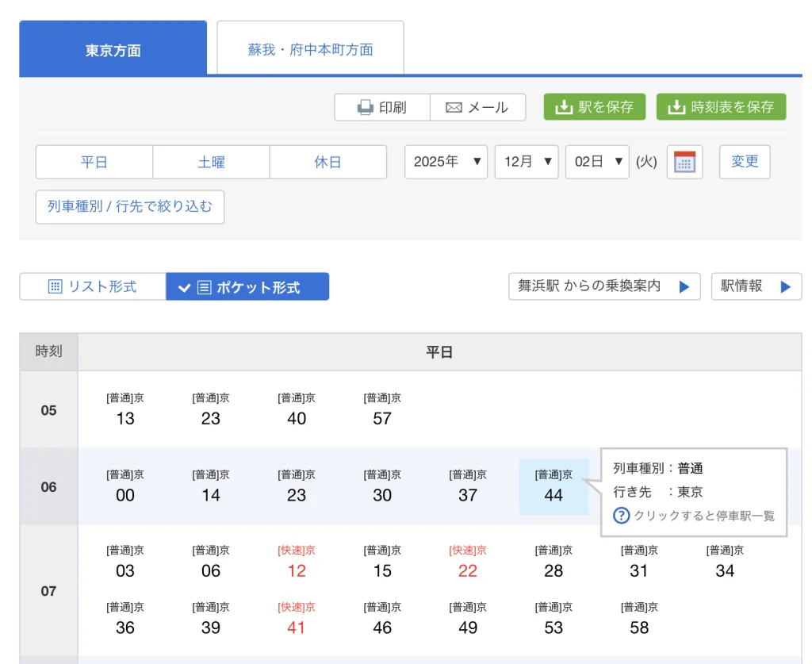812x664 pixels.
Task: Click the download icon on 時刻表を保存
Action: click(676, 107)
